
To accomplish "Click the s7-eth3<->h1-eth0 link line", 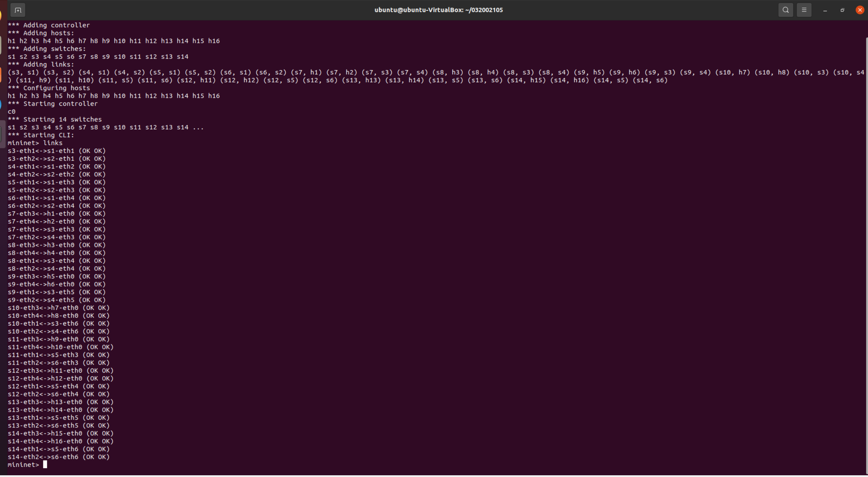I will click(57, 214).
